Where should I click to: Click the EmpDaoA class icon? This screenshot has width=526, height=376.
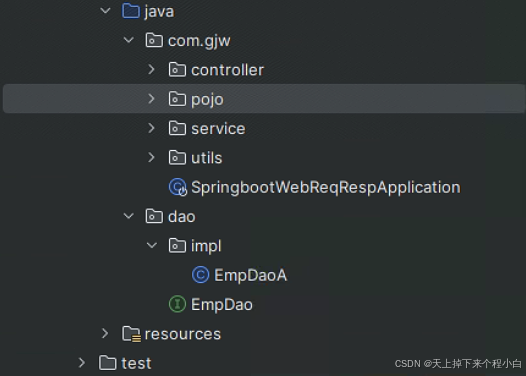200,275
